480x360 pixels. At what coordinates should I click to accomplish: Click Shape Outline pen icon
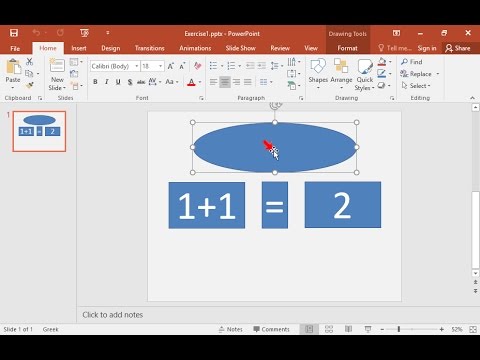click(x=382, y=73)
